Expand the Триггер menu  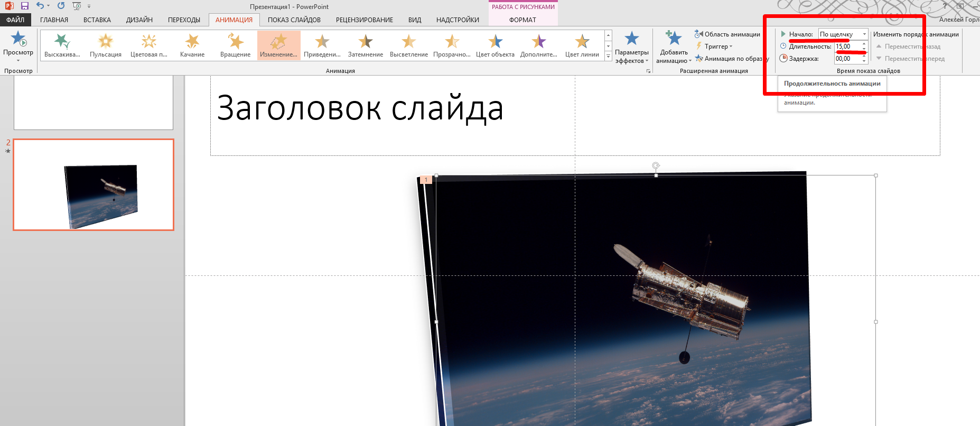tap(716, 47)
